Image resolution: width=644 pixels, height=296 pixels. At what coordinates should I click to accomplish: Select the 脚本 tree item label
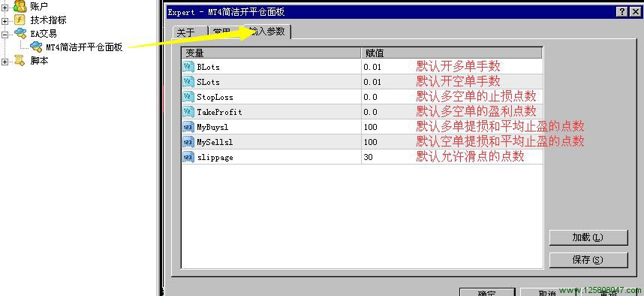coord(39,61)
